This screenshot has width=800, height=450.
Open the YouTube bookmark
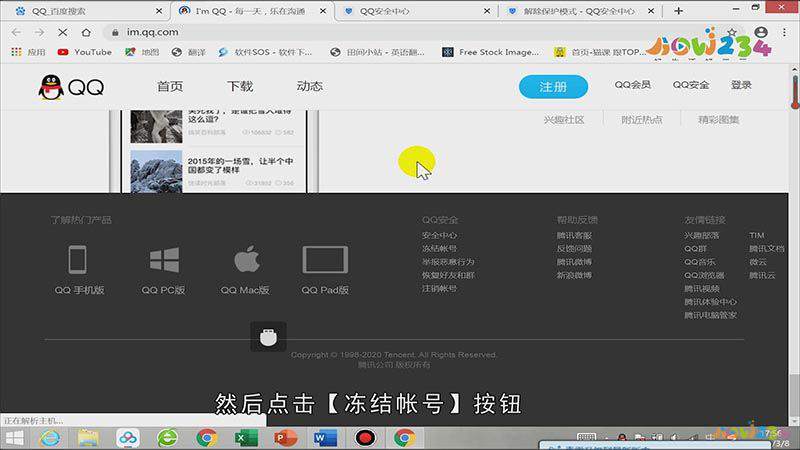[85, 52]
